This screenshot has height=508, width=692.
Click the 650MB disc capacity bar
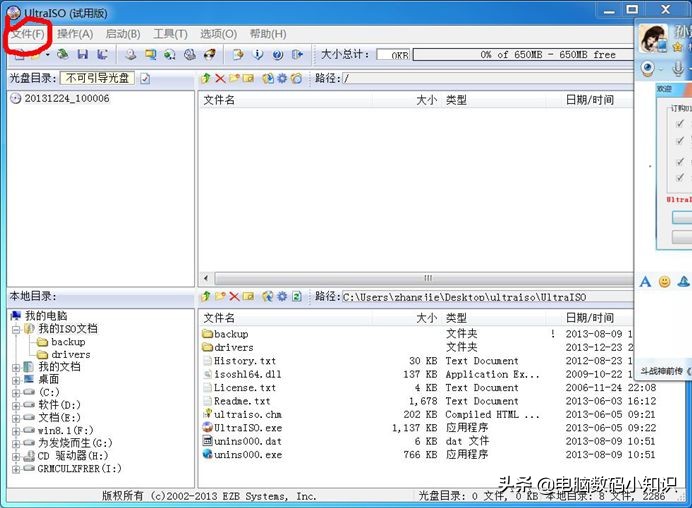coord(520,55)
